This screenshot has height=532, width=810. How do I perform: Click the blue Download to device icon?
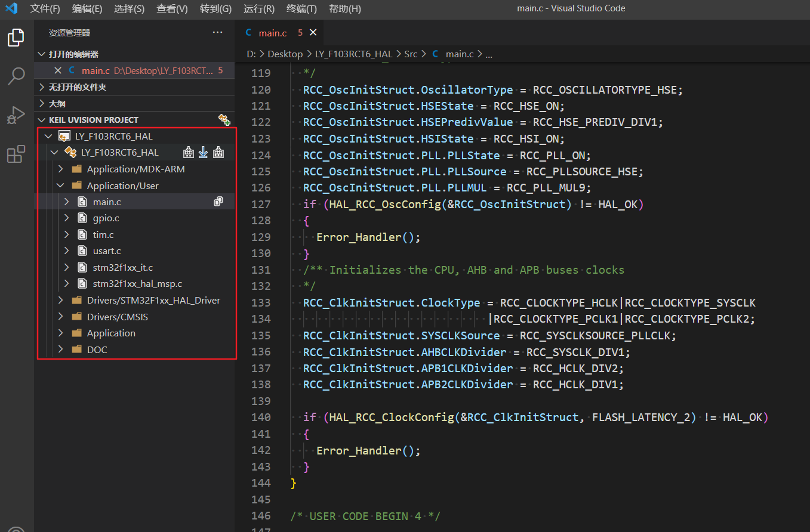tap(204, 153)
